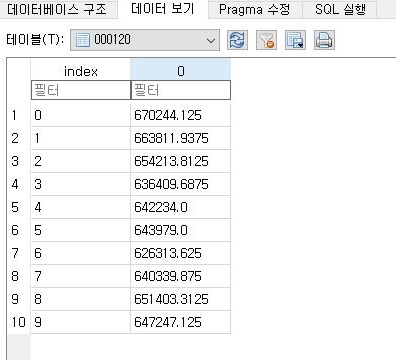396x360 pixels.
Task: Select cell value 647247.125
Action: tap(180, 322)
